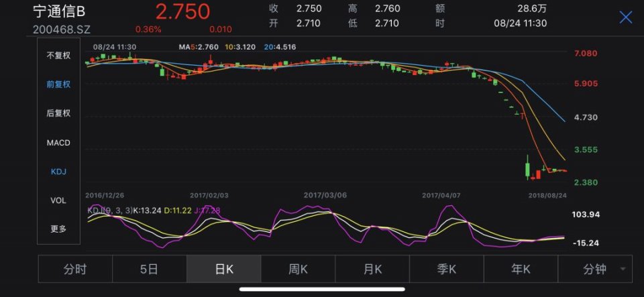The width and height of the screenshot is (644, 297).
Task: Switch to 周K weekly candlestick tab
Action: (x=298, y=270)
